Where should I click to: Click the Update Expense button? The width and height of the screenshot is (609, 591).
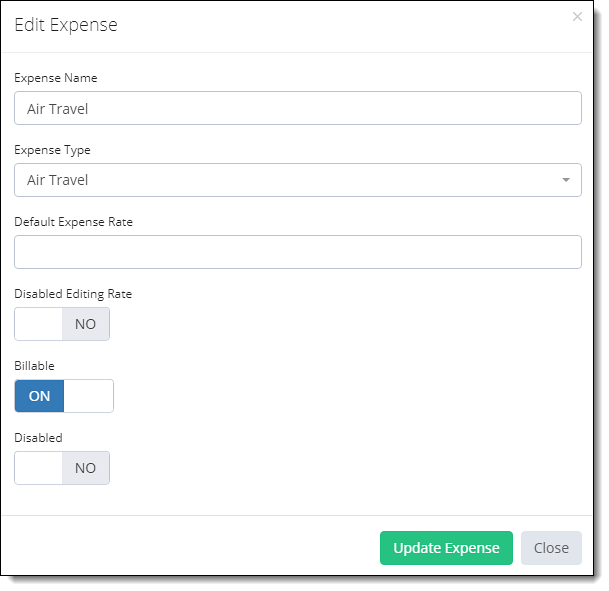446,548
